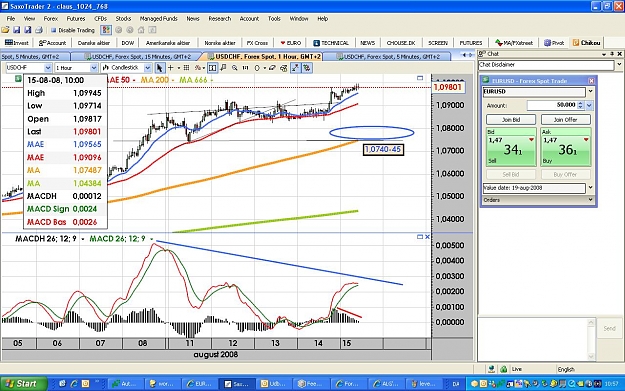Click Join Bid button

click(511, 120)
